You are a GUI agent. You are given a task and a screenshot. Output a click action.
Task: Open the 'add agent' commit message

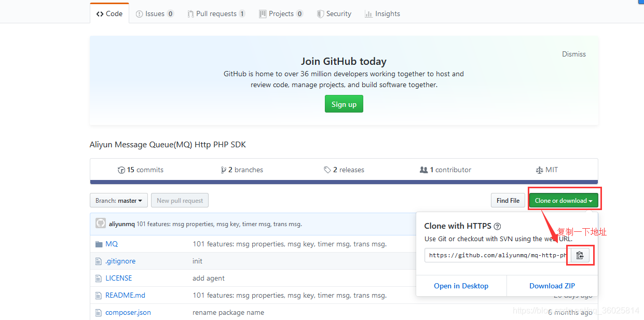pos(209,278)
